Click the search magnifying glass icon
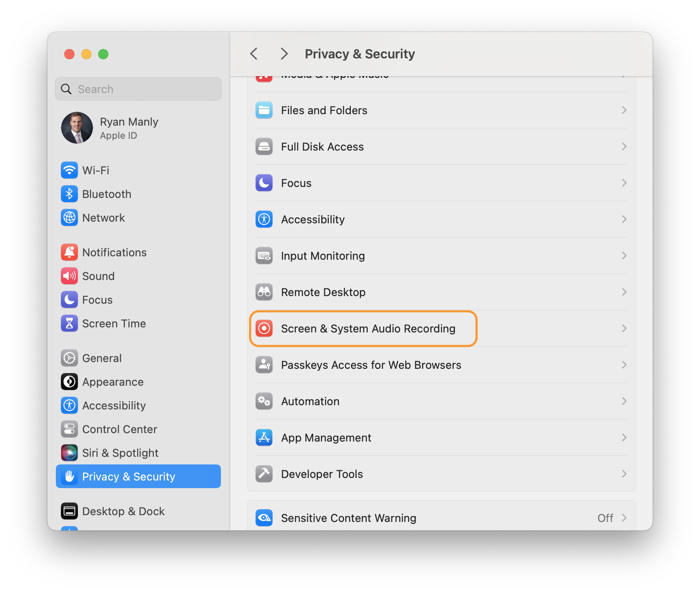 point(66,89)
